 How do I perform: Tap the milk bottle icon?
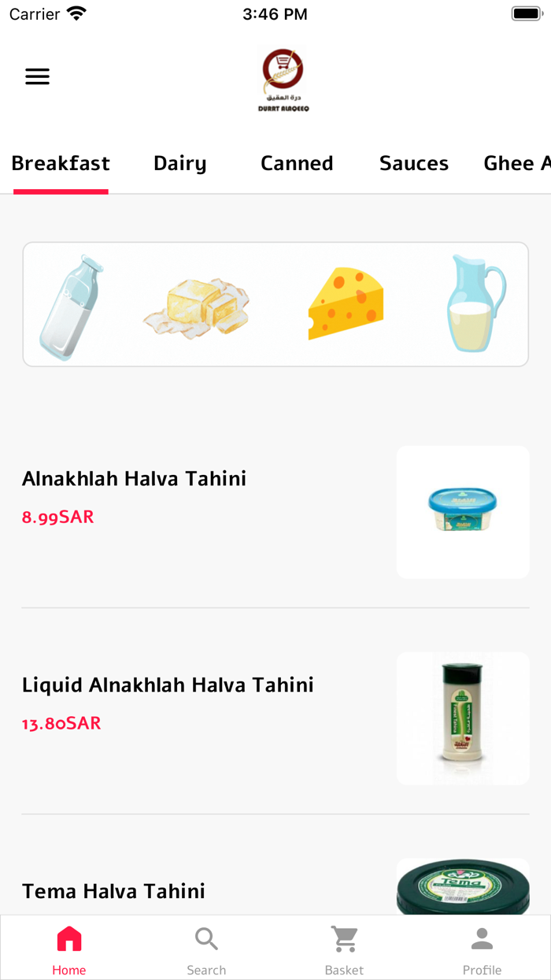(72, 306)
